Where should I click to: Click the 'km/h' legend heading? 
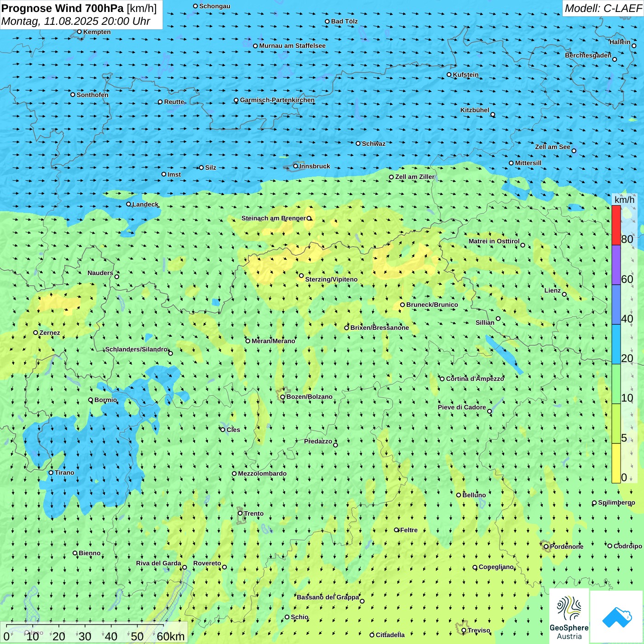(624, 200)
